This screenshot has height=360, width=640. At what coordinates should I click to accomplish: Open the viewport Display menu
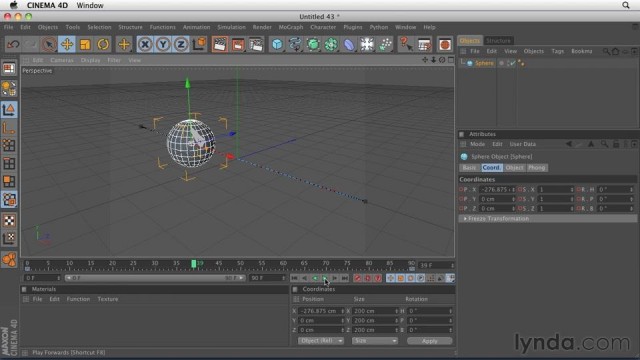91,60
